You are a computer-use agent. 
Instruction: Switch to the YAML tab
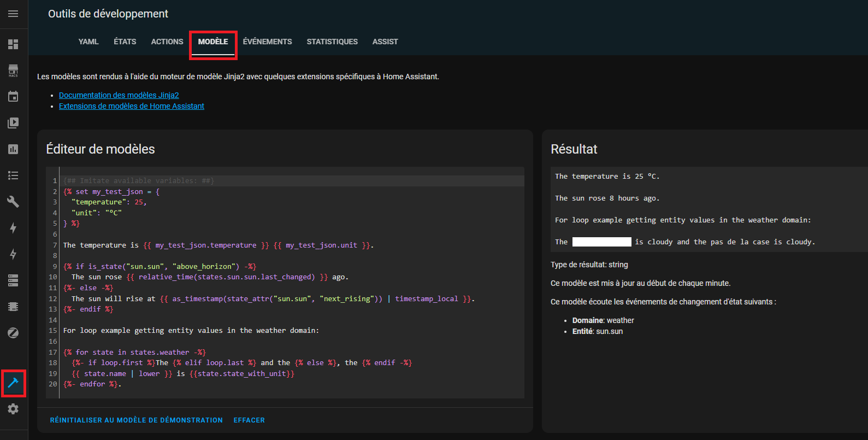[x=88, y=42]
